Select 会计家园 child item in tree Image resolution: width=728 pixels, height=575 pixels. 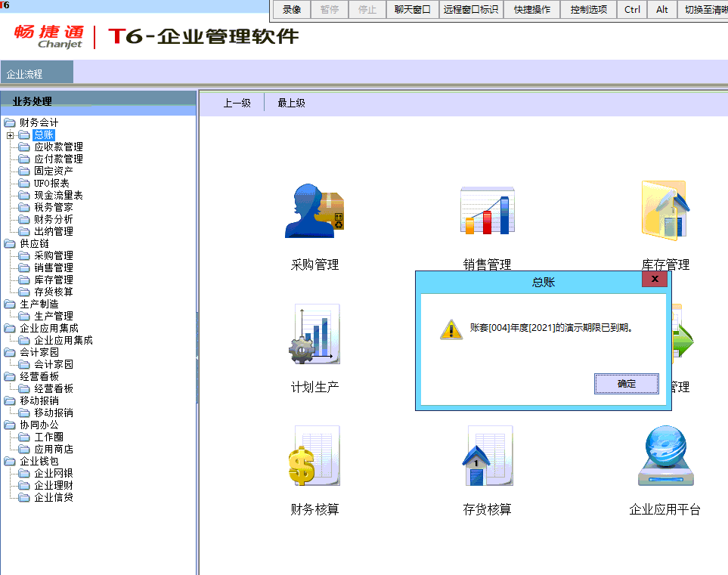click(54, 365)
